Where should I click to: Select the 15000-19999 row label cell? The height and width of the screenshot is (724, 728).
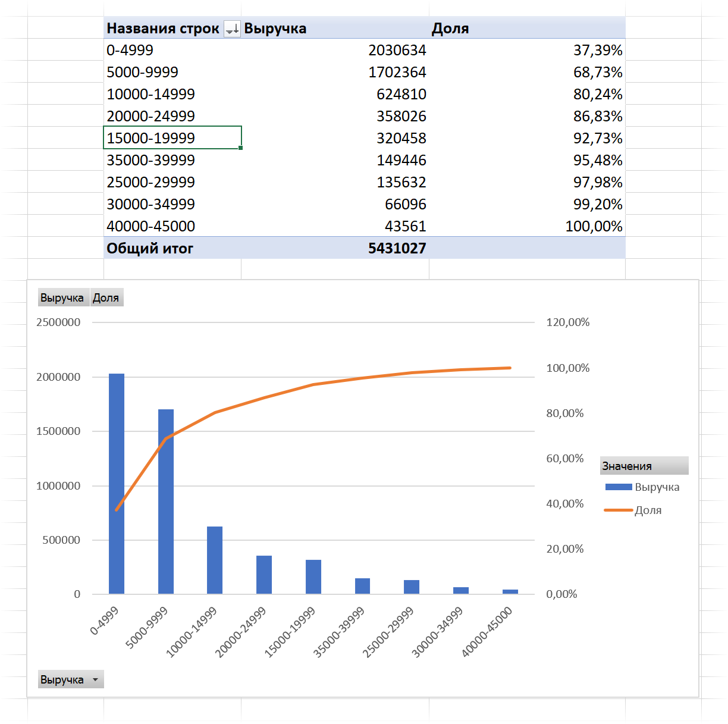click(x=172, y=138)
